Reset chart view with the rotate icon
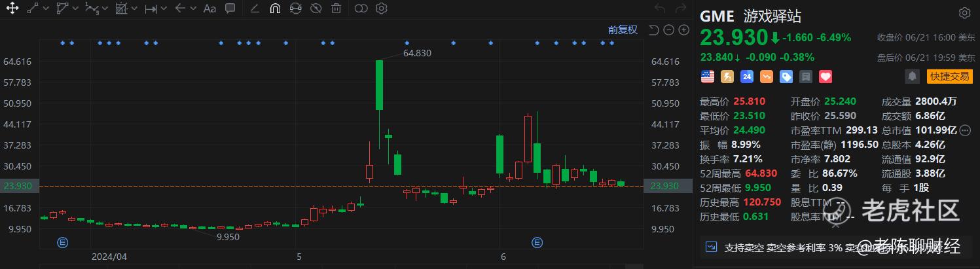Viewport: 980px width, 269px height. tap(653, 29)
